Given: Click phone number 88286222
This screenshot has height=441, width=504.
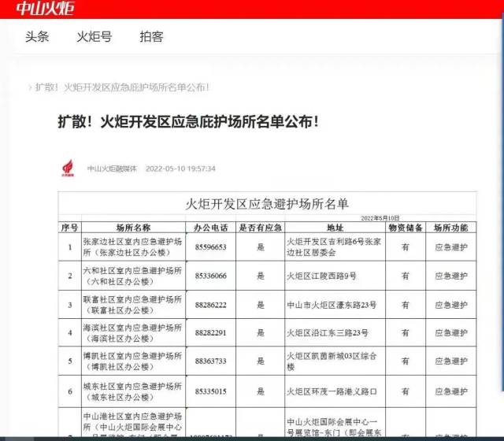Looking at the screenshot, I should coord(210,305).
